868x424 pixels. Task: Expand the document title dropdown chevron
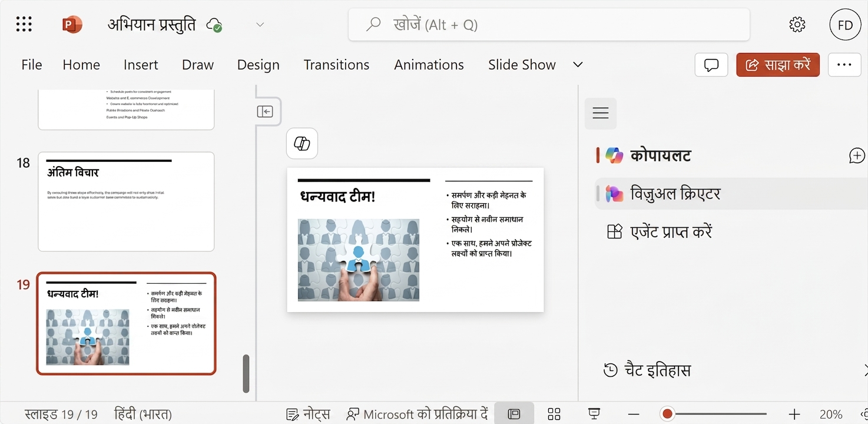click(260, 25)
